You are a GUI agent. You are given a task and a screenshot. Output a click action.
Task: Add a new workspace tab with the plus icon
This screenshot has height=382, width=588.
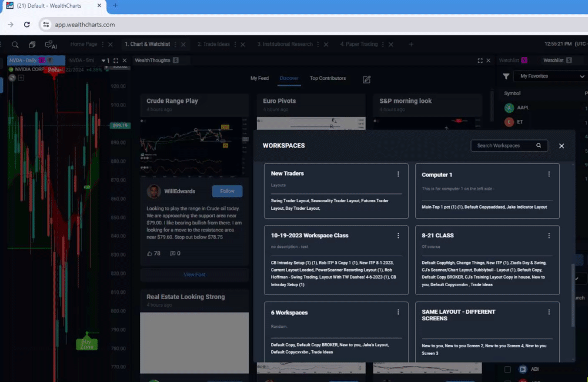(x=411, y=44)
